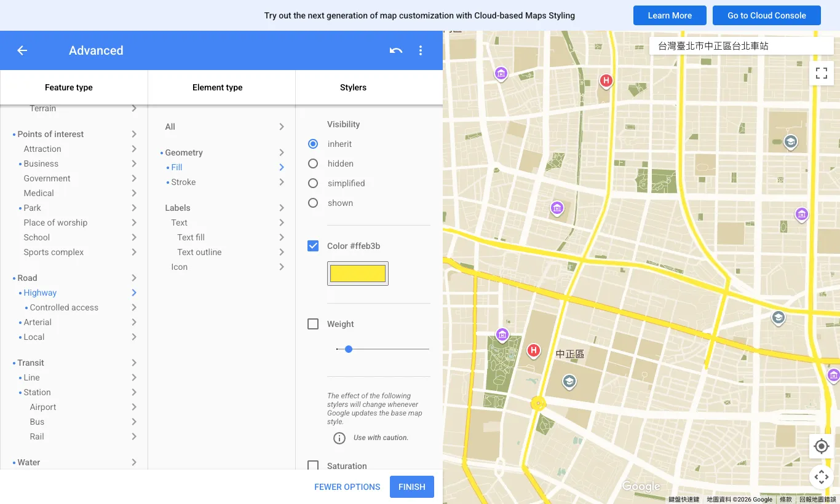Expand the Points of interest chevron
The height and width of the screenshot is (504, 840).
tap(134, 134)
